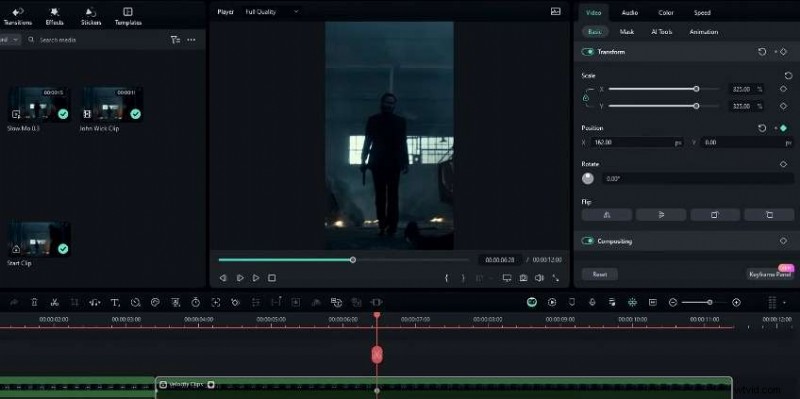This screenshot has width=800, height=399.
Task: Select the John Wick Clip thumbnail
Action: pos(111,104)
